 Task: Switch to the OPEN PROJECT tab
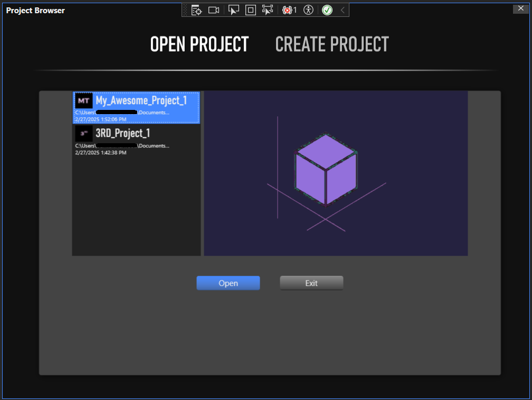click(x=199, y=44)
